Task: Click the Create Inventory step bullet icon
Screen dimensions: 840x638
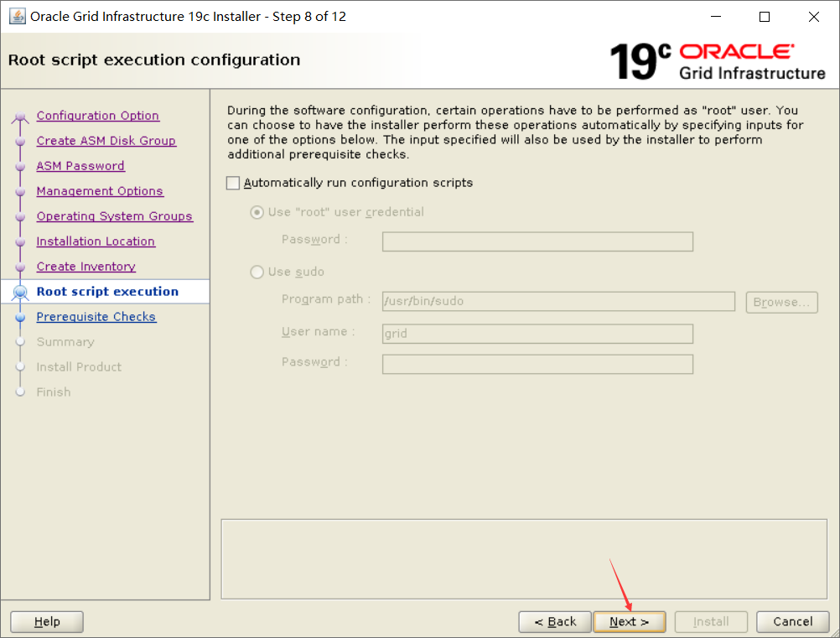Action: (x=20, y=267)
